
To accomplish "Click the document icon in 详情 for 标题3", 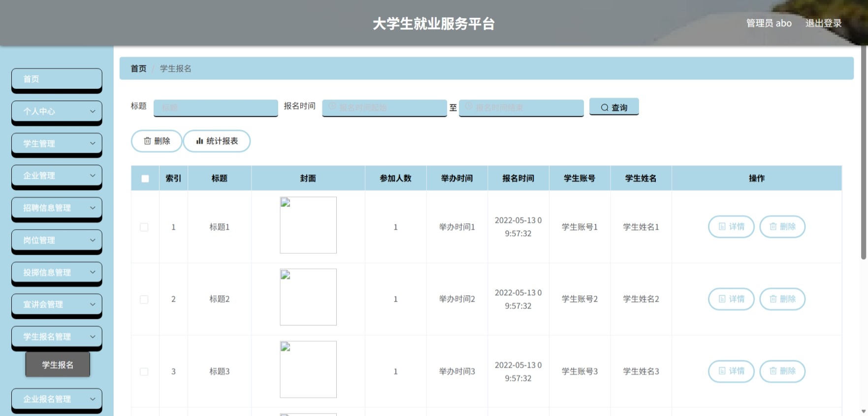I will click(722, 371).
